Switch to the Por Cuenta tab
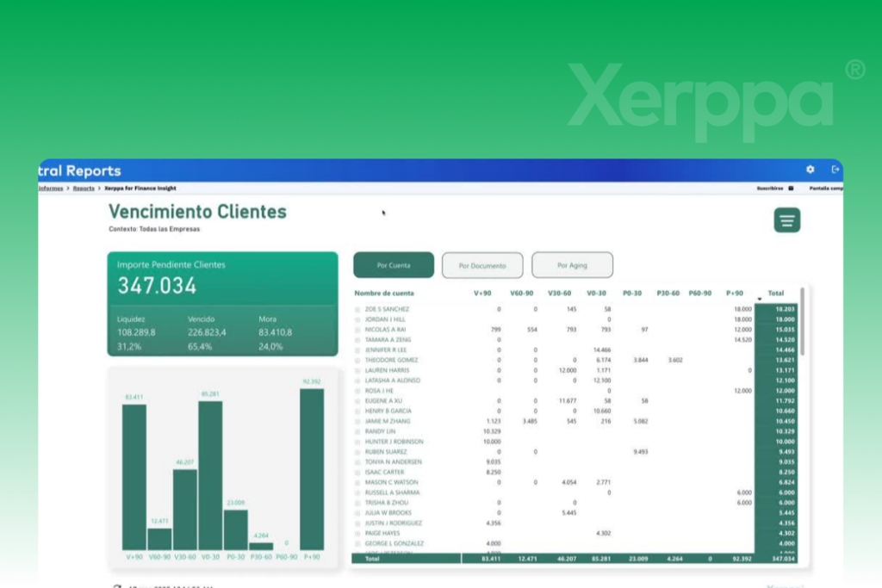This screenshot has width=882, height=588. click(x=394, y=265)
